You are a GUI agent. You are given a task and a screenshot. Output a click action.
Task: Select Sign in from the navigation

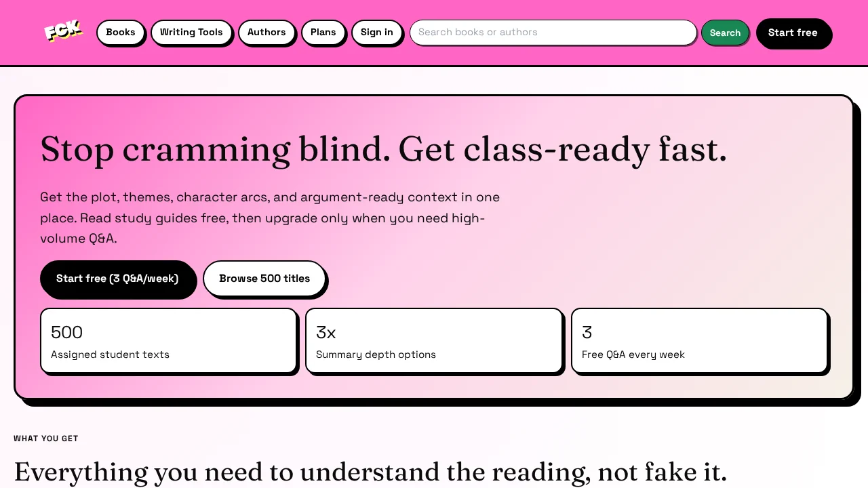click(x=377, y=32)
